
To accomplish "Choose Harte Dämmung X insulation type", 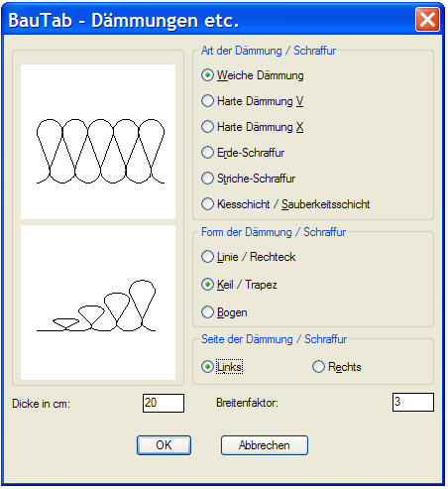I will click(253, 127).
